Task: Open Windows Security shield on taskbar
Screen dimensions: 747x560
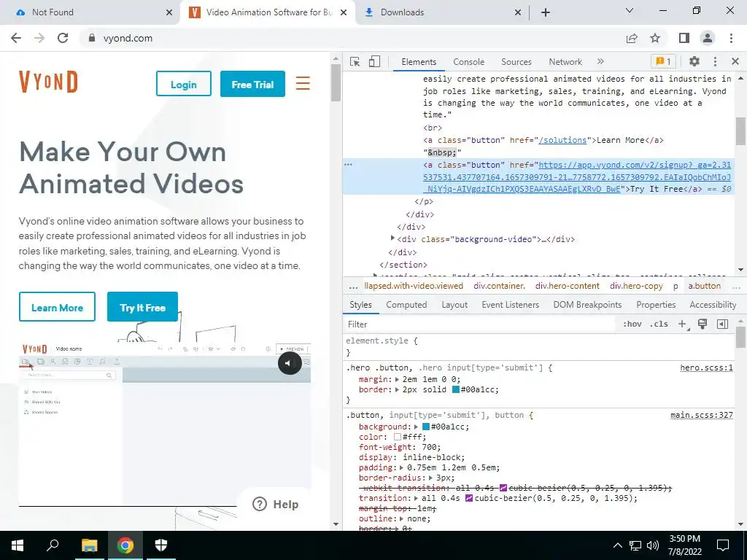Action: click(161, 545)
